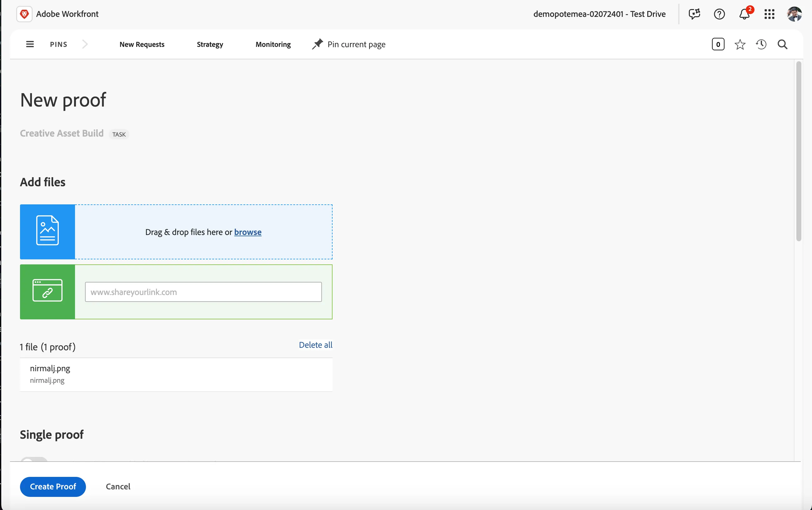Open recent history clock icon
The width and height of the screenshot is (812, 510).
[x=761, y=44]
